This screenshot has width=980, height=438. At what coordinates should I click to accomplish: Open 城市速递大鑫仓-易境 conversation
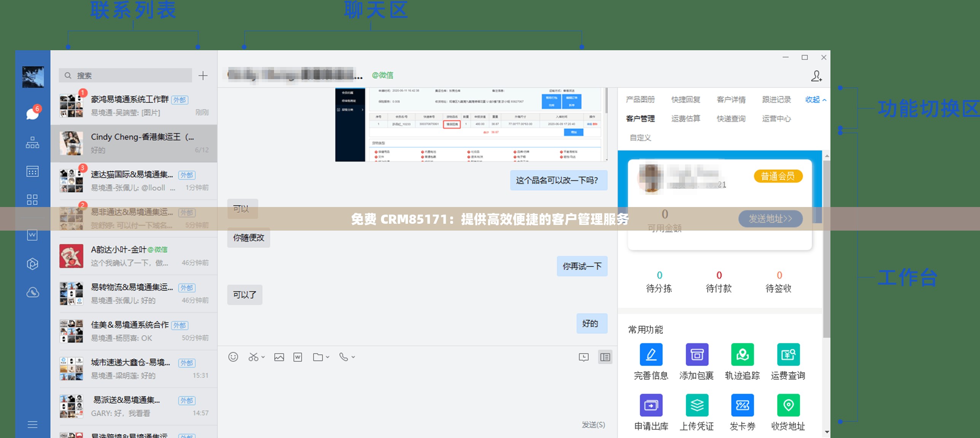tap(134, 369)
